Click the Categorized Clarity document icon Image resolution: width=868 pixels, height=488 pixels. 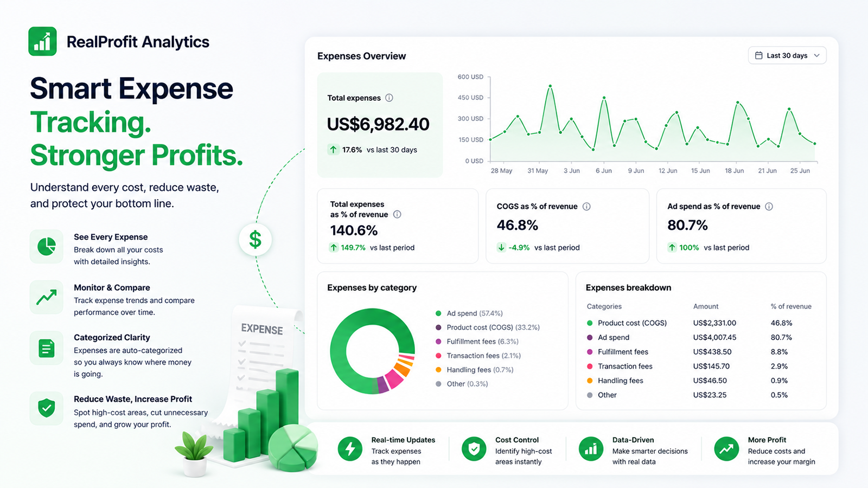click(47, 348)
